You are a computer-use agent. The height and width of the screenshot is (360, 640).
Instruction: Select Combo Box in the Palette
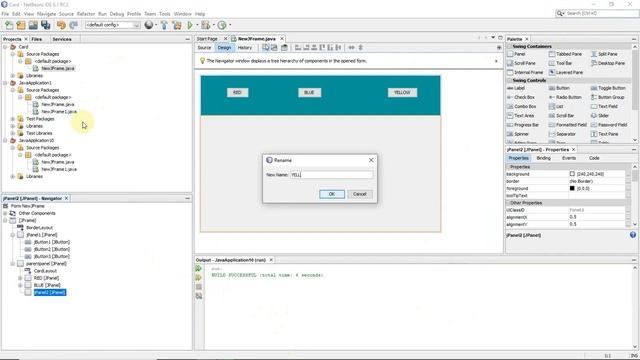522,107
